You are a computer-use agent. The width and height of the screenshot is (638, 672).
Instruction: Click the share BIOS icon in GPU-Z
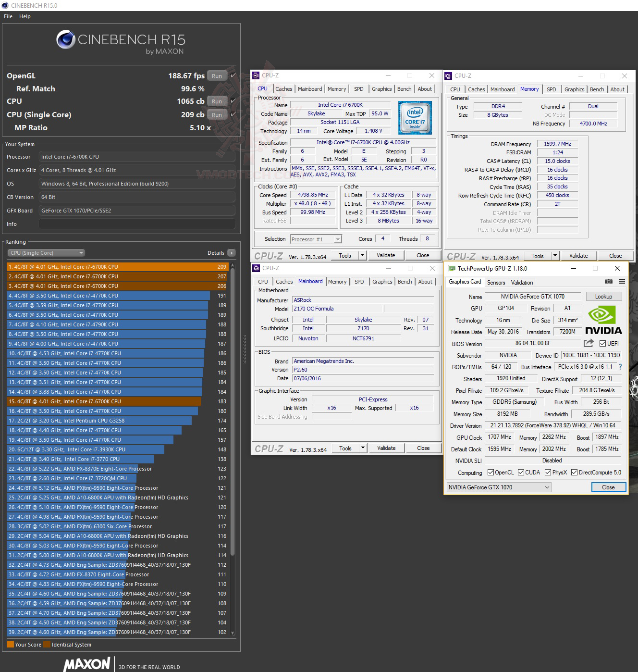(x=589, y=343)
